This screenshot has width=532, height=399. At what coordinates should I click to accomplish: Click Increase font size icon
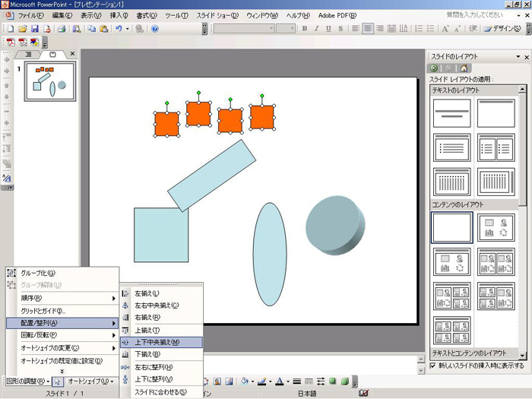(x=445, y=29)
